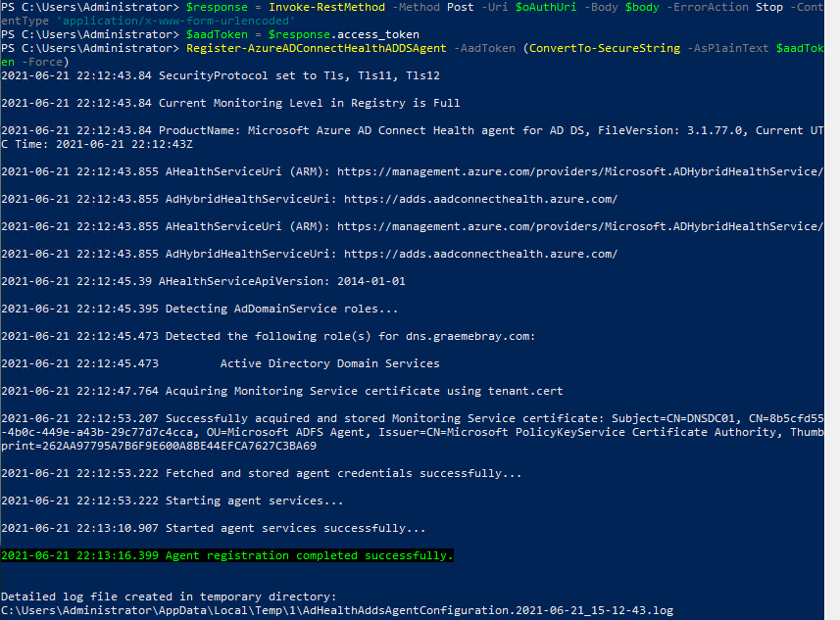Click the -AsPlainText parameter
840x620 pixels.
click(728, 48)
